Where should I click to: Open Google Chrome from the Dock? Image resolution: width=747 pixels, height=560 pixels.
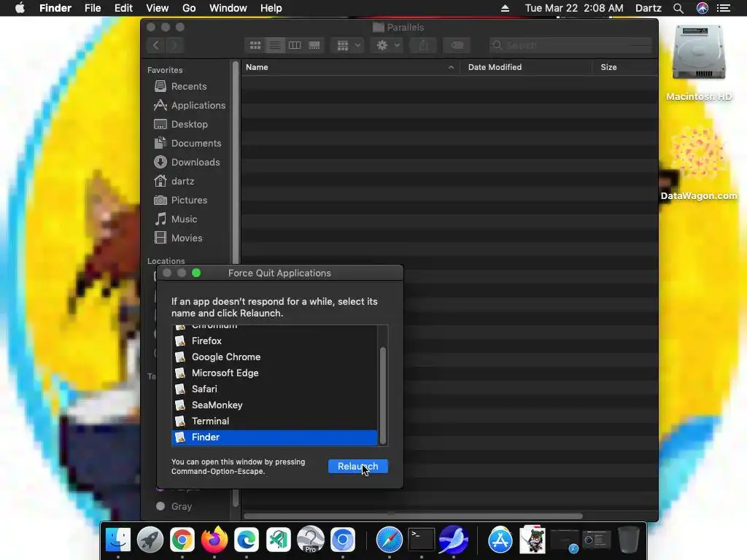(182, 540)
